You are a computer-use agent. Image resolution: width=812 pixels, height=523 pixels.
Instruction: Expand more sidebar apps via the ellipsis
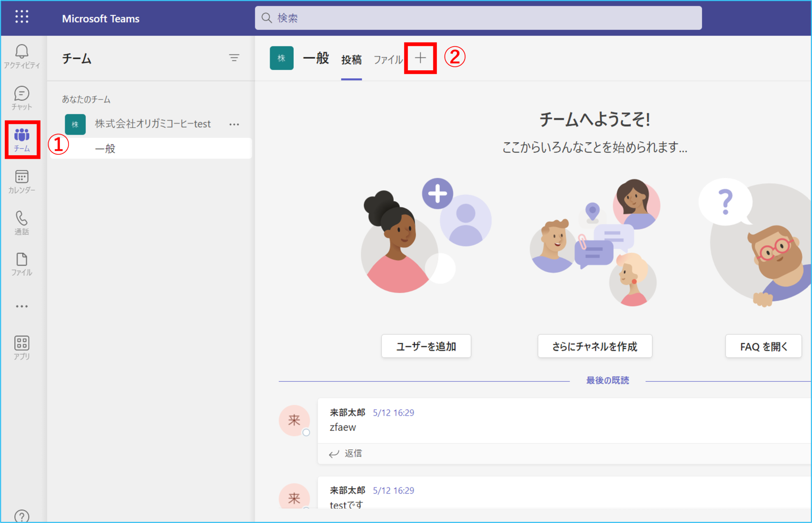(22, 306)
